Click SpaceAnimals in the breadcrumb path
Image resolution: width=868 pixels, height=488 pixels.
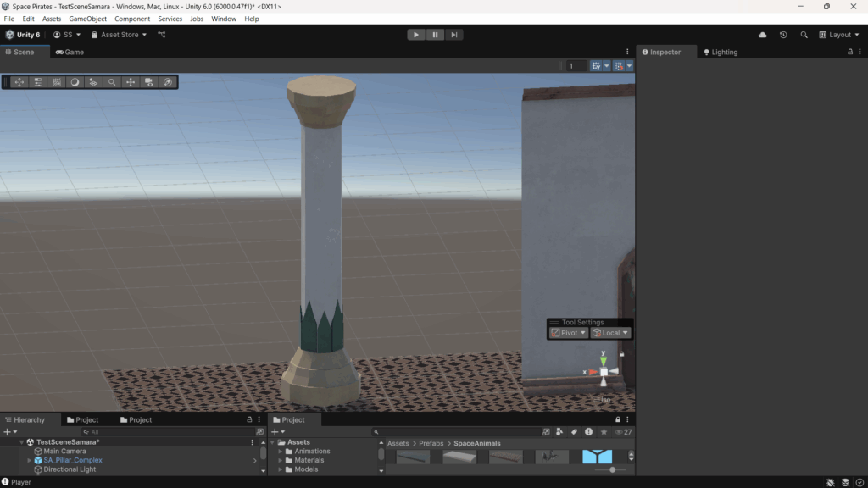pos(476,443)
